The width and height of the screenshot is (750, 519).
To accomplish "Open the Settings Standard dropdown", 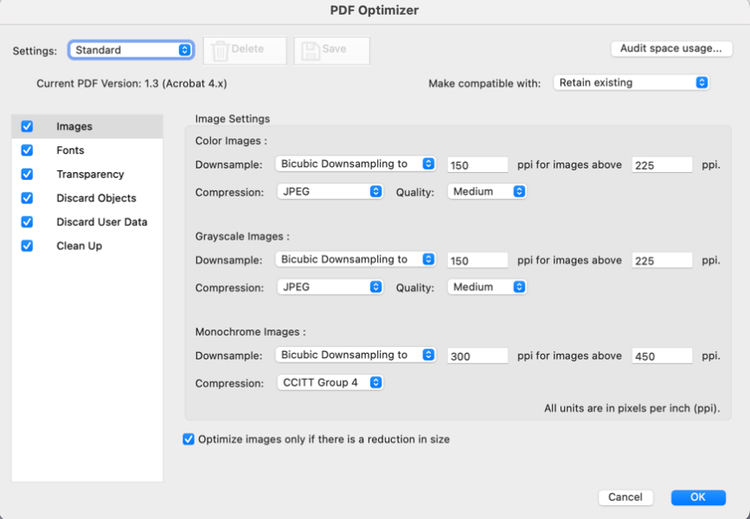I will 131,50.
